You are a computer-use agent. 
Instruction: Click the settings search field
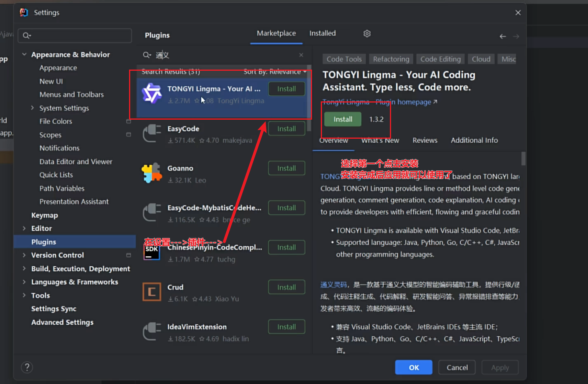point(75,35)
